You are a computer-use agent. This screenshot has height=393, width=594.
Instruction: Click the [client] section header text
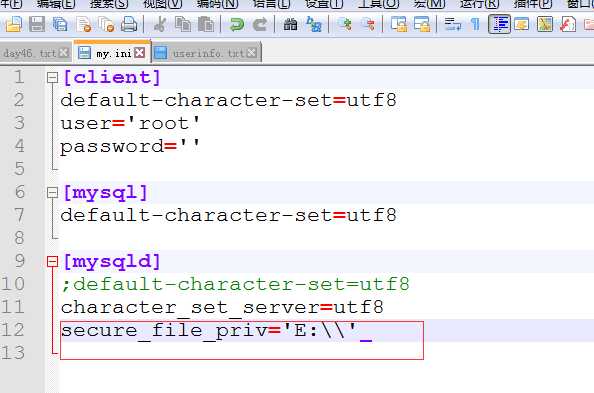pos(112,78)
